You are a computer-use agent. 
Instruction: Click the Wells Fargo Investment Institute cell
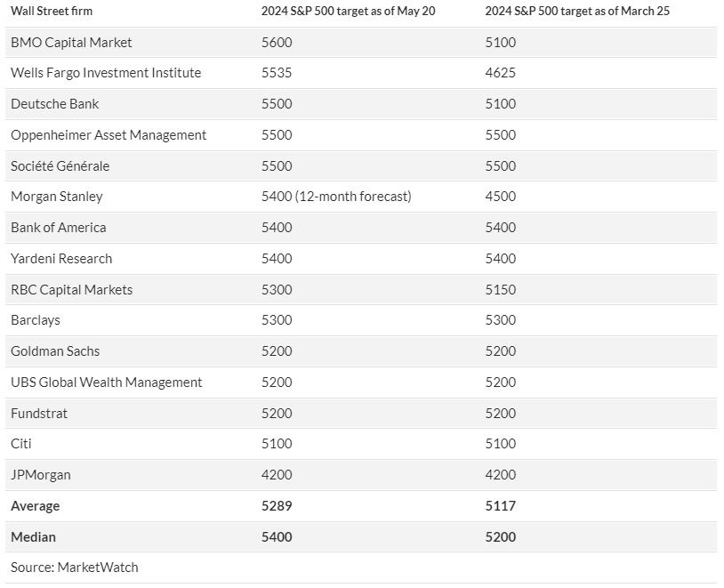106,73
